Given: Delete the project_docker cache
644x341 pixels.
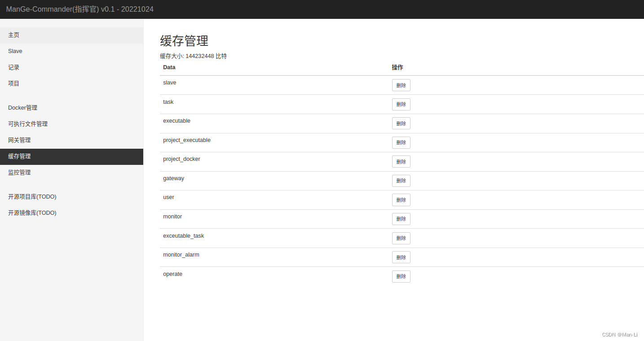Looking at the screenshot, I should 401,162.
